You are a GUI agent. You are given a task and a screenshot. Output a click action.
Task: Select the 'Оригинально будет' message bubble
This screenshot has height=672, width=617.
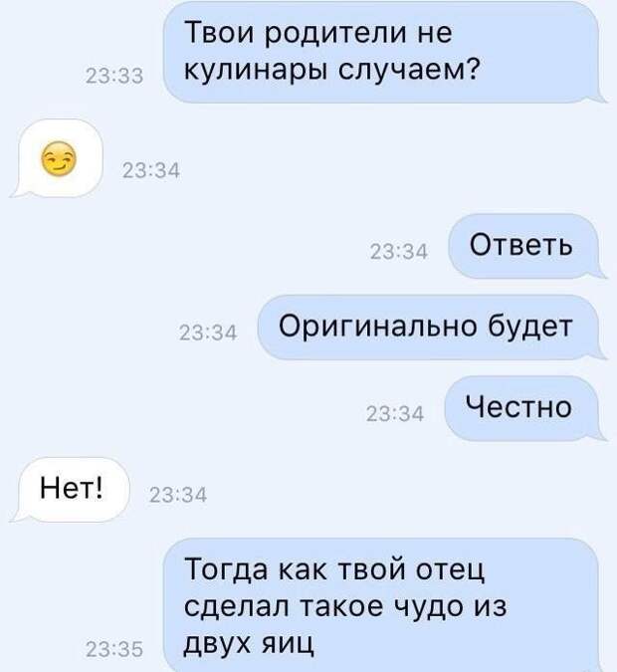click(429, 327)
